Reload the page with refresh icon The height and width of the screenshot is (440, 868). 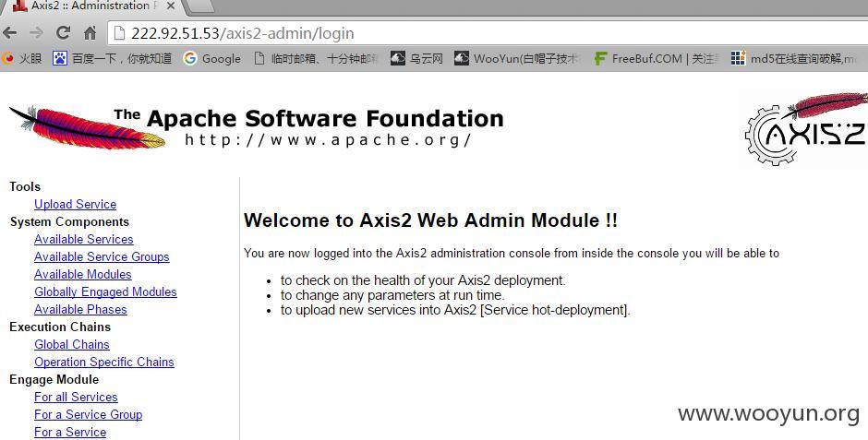point(63,32)
